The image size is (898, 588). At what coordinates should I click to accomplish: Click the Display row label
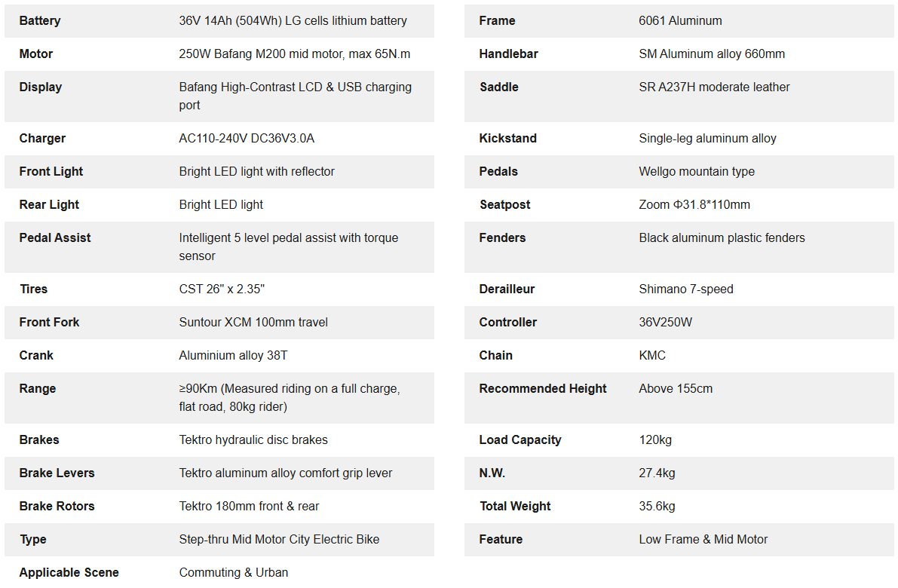(41, 87)
